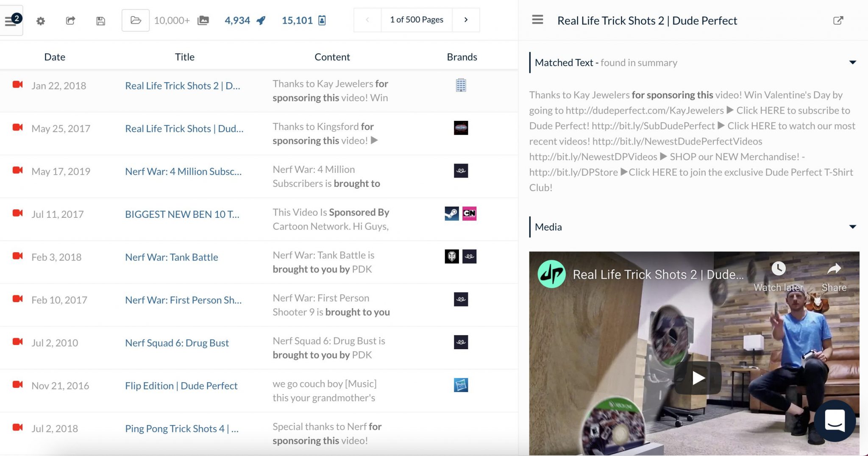
Task: Open settings gear icon
Action: coord(41,21)
